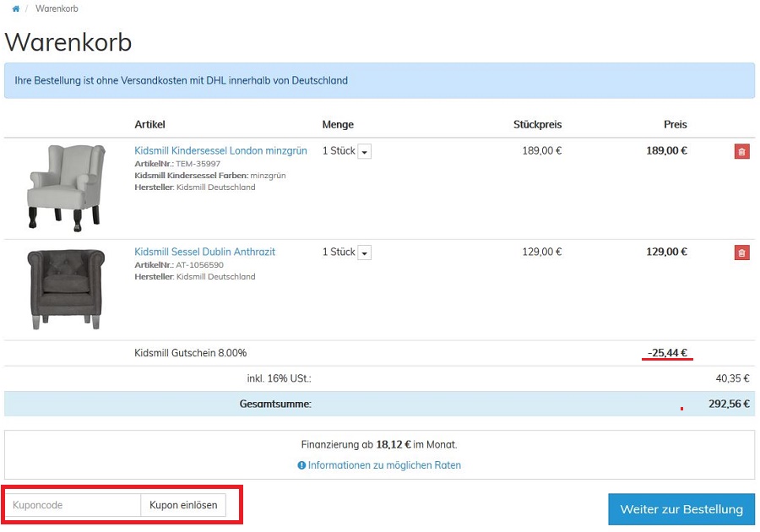Open quantity dropdown for Sessel Dublin Anthrazit
The width and height of the screenshot is (760, 532).
coord(365,252)
